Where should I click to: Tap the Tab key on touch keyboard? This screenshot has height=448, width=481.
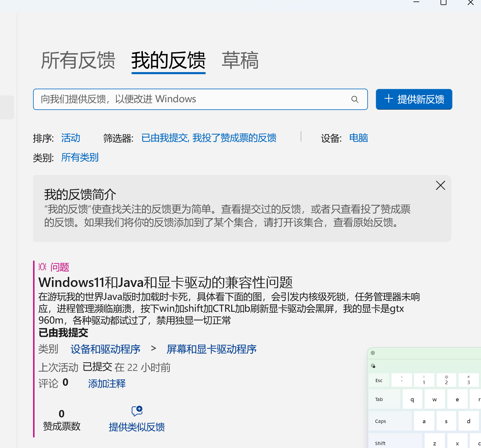(384, 399)
